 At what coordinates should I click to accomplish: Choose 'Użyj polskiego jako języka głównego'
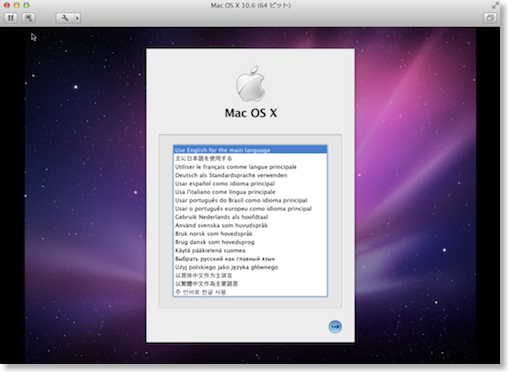click(x=250, y=267)
